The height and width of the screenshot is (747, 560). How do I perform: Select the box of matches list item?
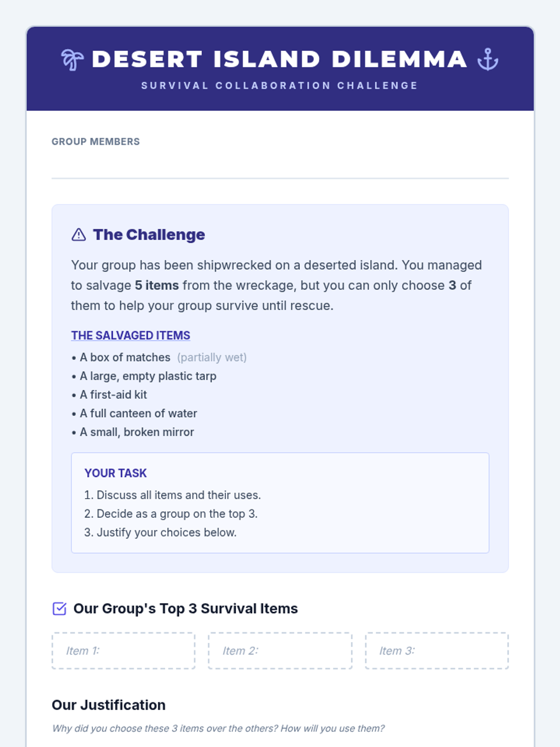[x=125, y=357]
